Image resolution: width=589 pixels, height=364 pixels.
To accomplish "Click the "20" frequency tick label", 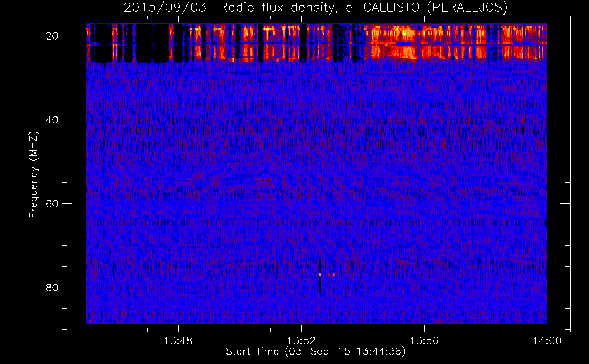I will pyautogui.click(x=52, y=36).
